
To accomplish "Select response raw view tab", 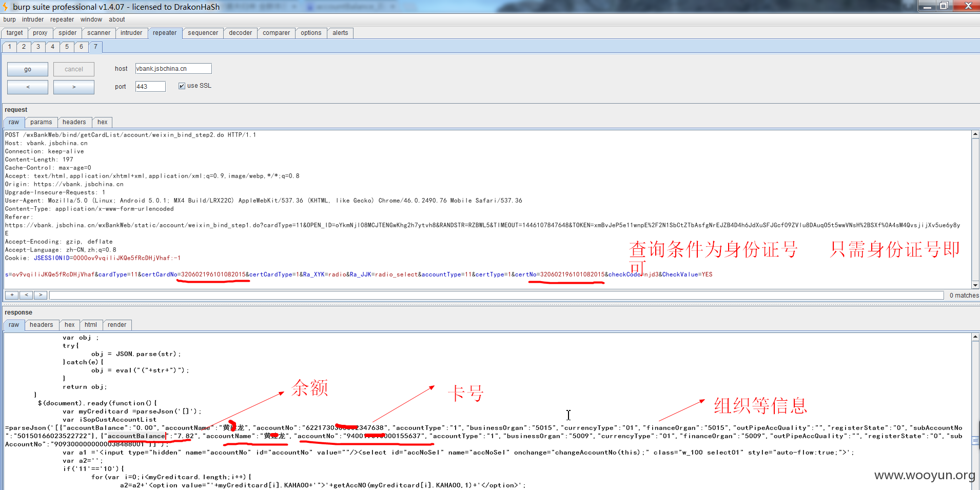I will click(x=14, y=325).
